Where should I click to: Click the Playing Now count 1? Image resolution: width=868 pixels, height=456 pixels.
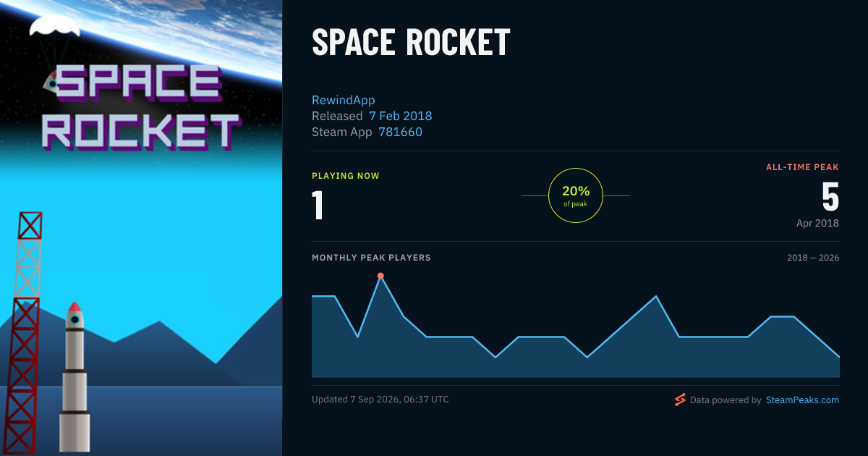(318, 205)
